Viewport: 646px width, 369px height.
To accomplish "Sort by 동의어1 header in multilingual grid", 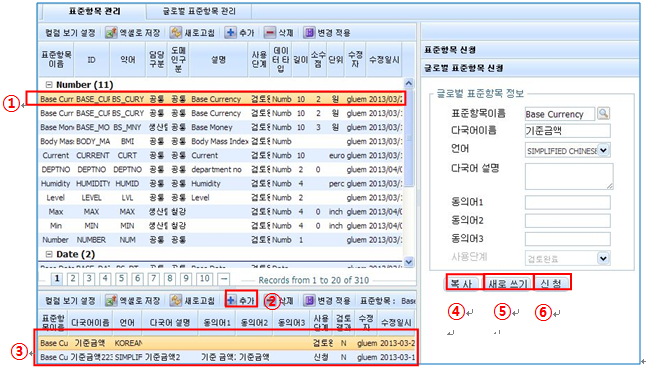I will pyautogui.click(x=217, y=322).
